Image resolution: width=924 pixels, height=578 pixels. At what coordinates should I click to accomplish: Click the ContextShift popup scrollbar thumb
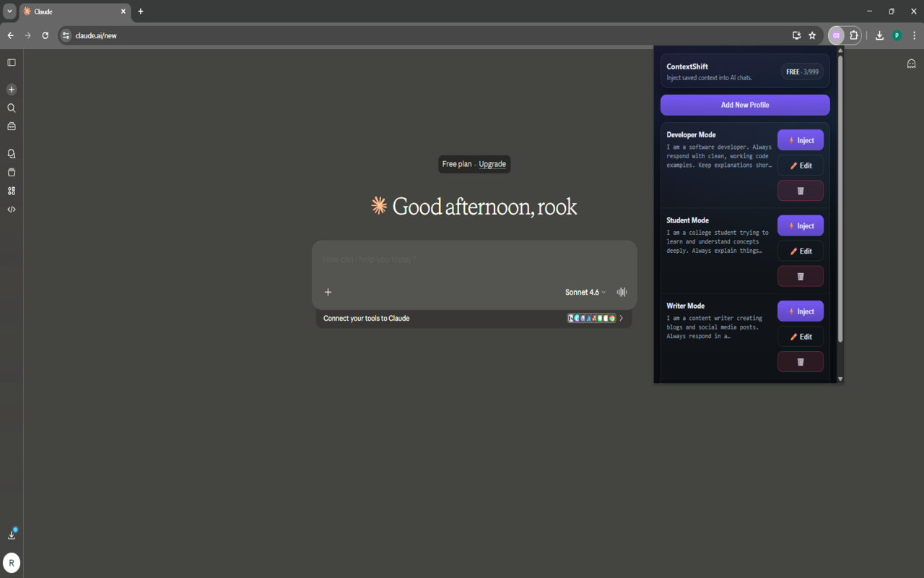pos(840,198)
